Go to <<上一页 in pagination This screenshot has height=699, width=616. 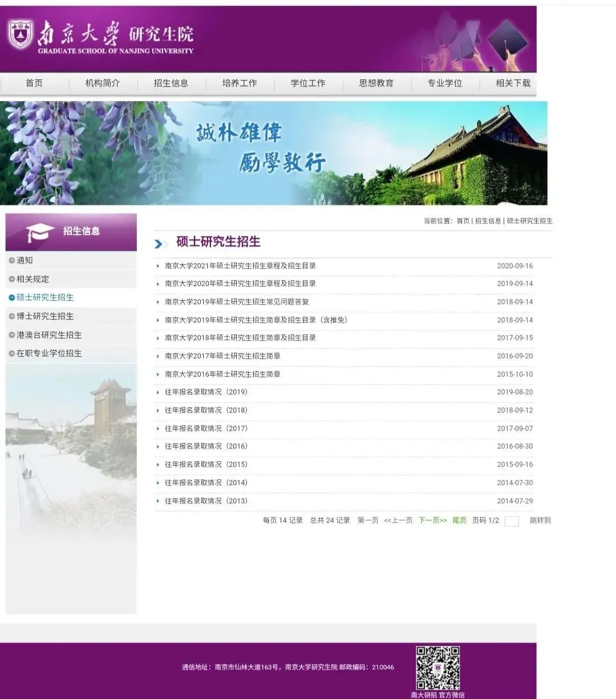(x=398, y=520)
